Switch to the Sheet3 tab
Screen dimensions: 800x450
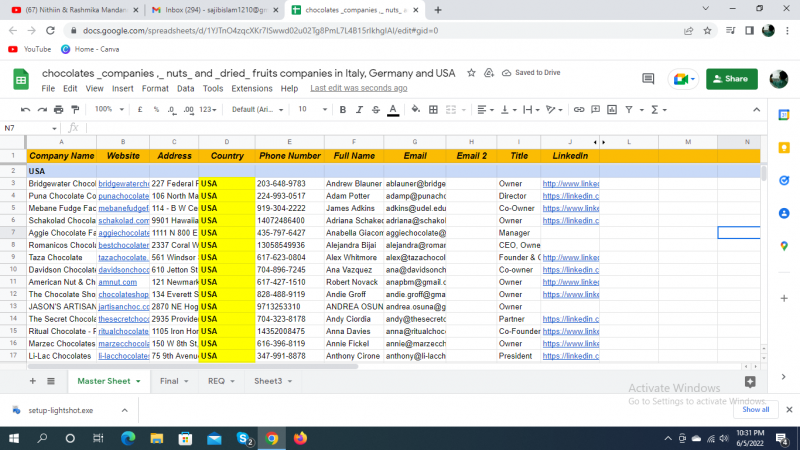pos(273,381)
